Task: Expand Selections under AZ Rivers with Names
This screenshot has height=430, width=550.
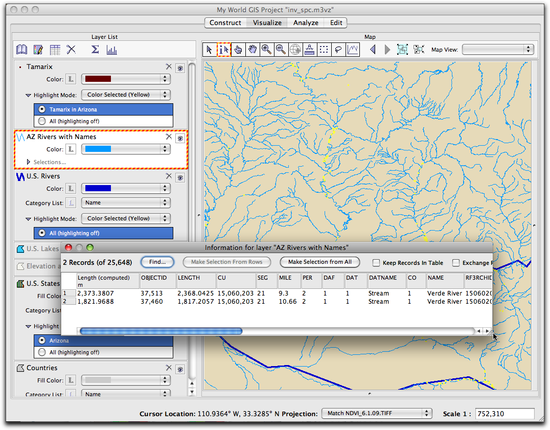Action: coord(28,162)
